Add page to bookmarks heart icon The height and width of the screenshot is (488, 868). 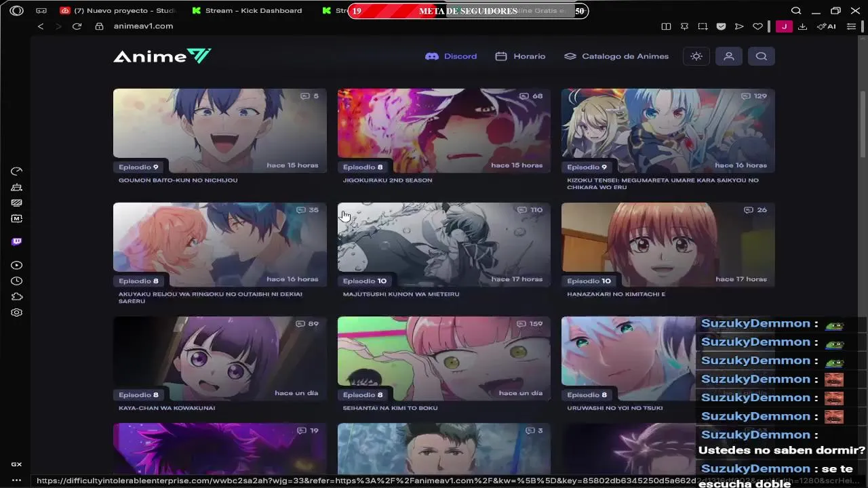pyautogui.click(x=757, y=26)
